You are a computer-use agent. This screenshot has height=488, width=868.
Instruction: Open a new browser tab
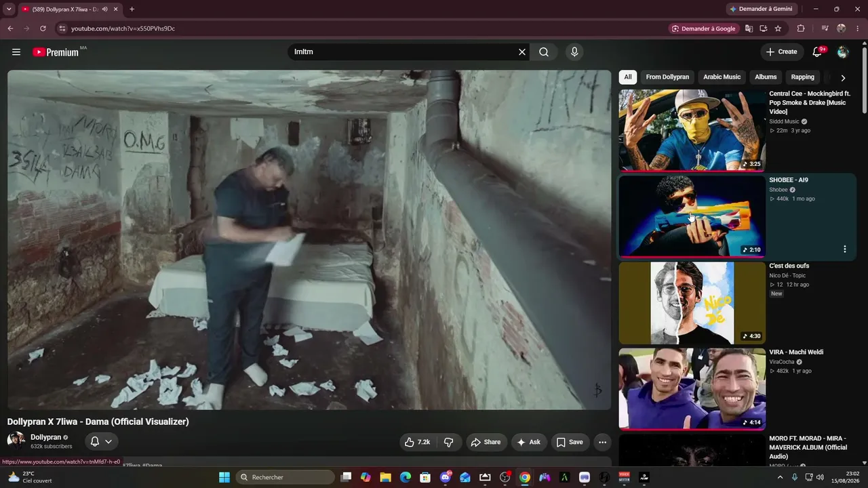(x=132, y=9)
